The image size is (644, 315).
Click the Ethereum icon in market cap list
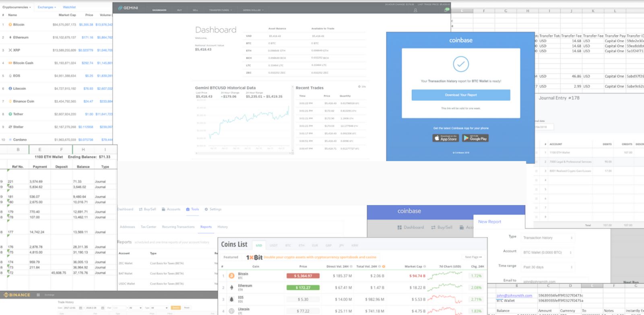pos(10,37)
